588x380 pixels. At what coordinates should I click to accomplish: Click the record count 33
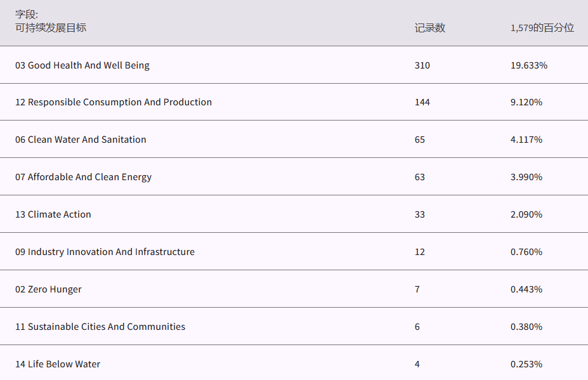click(x=419, y=214)
